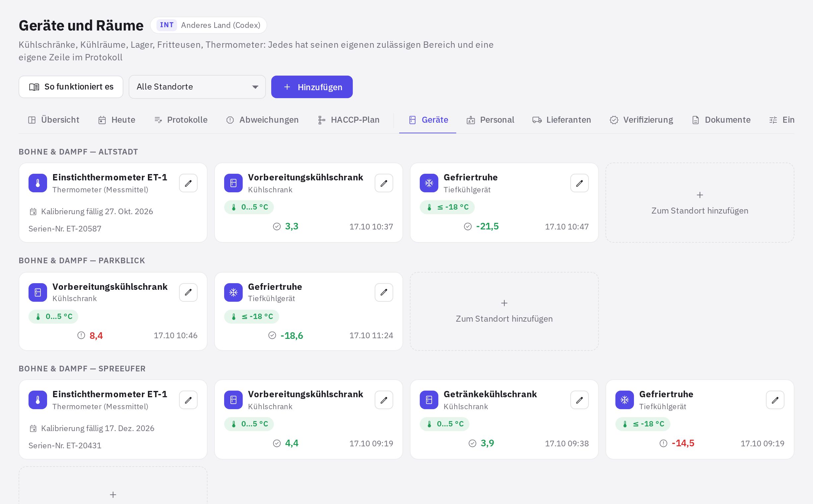Screen dimensions: 813x504
Task: Click the -18,6 temperature reading
Action: point(292,336)
